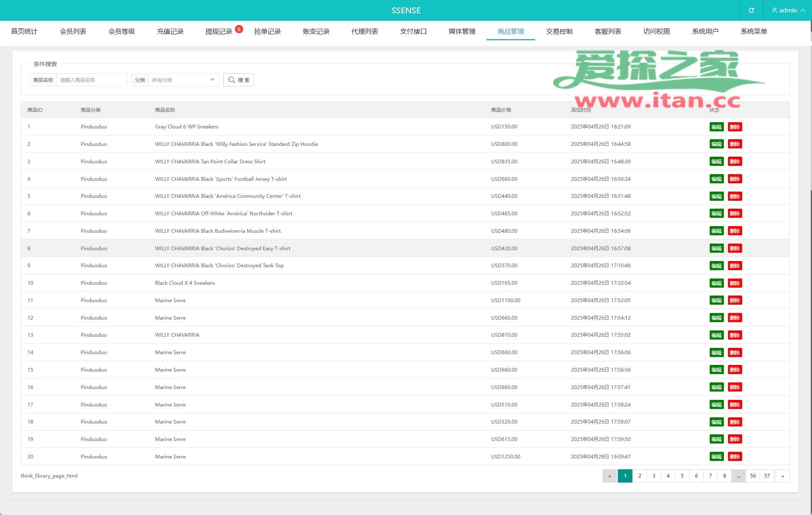The image size is (812, 515).
Task: Jump to pagination page 56
Action: point(753,476)
